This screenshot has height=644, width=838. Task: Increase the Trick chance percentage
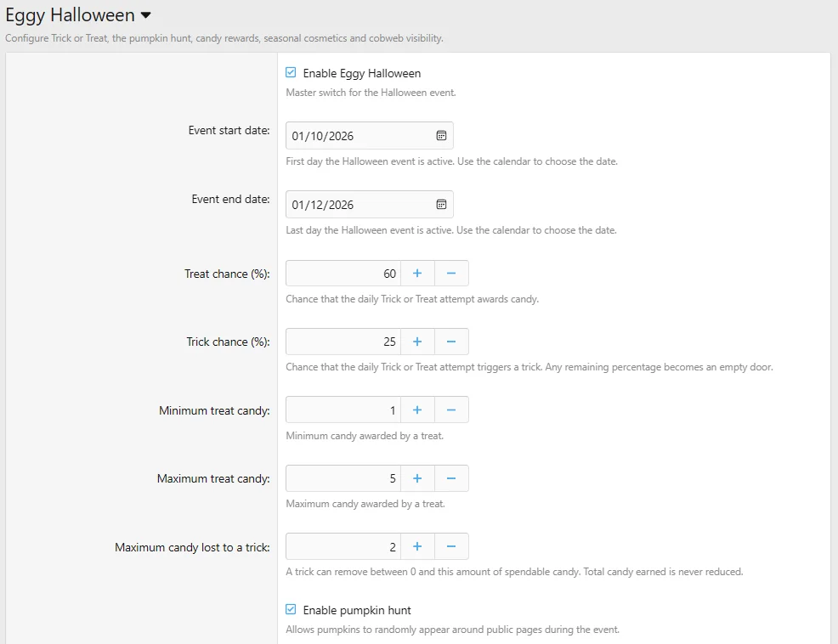(x=417, y=342)
